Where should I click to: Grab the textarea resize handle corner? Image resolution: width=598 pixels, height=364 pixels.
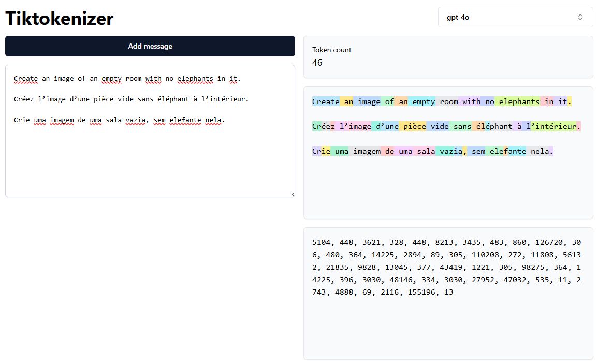(292, 194)
